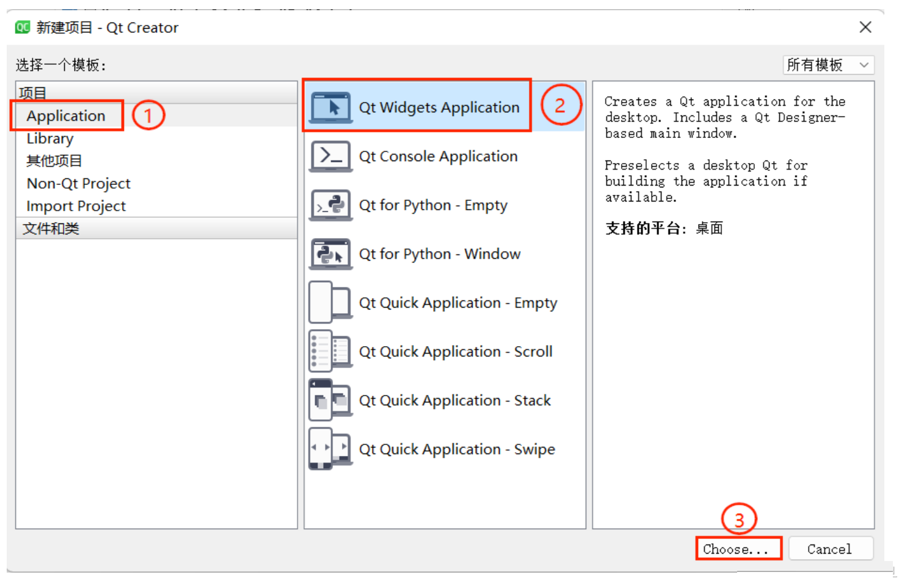Select Import Project category

76,206
